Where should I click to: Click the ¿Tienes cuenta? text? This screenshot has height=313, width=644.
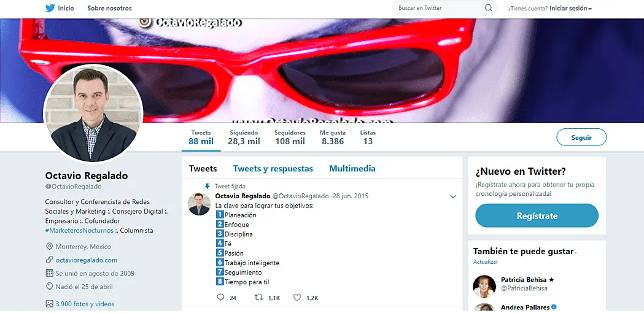(528, 8)
